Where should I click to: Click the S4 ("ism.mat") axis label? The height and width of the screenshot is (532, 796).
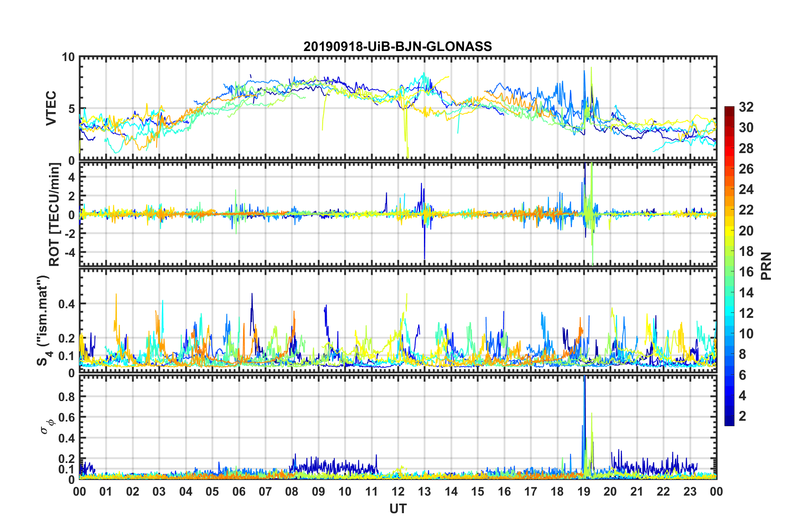(44, 320)
